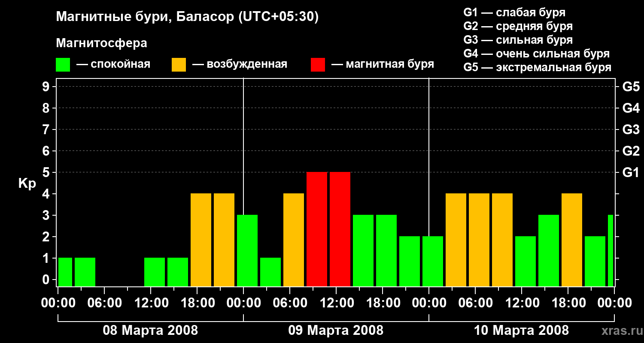Image resolution: width=644 pixels, height=343 pixels.
Task: Click the G1 storm level label on axis
Action: (x=631, y=172)
